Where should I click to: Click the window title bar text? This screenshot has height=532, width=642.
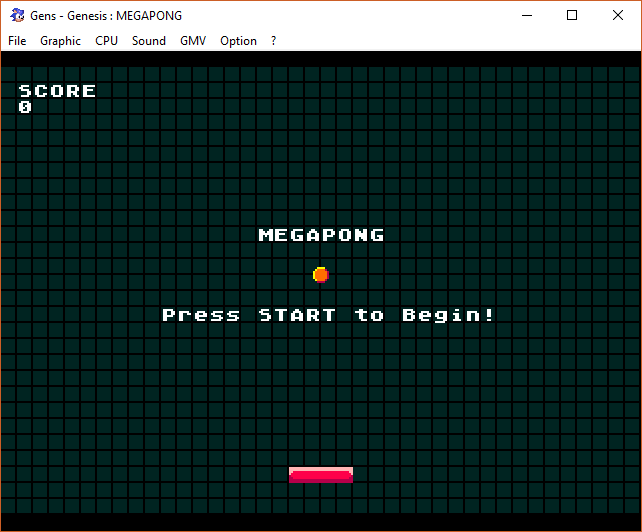point(106,16)
